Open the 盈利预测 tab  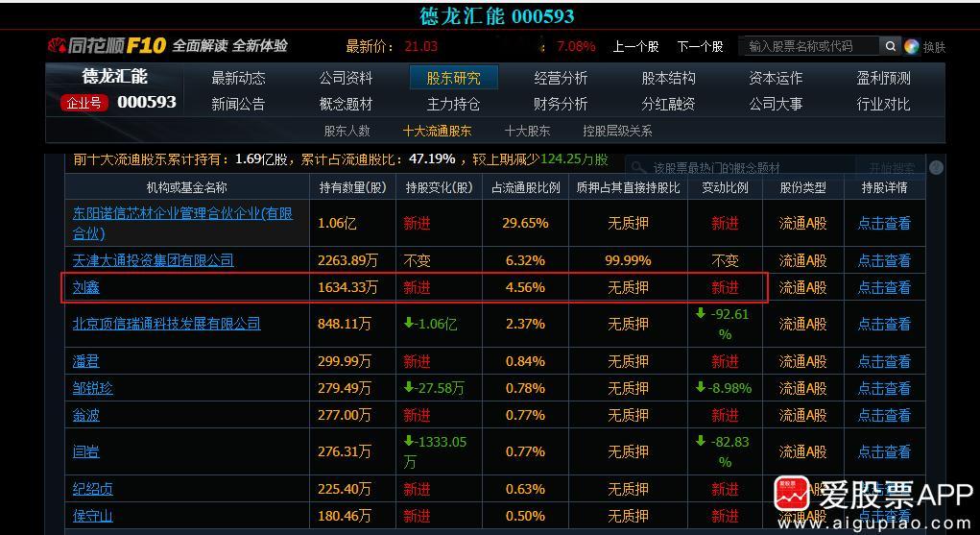tap(883, 78)
